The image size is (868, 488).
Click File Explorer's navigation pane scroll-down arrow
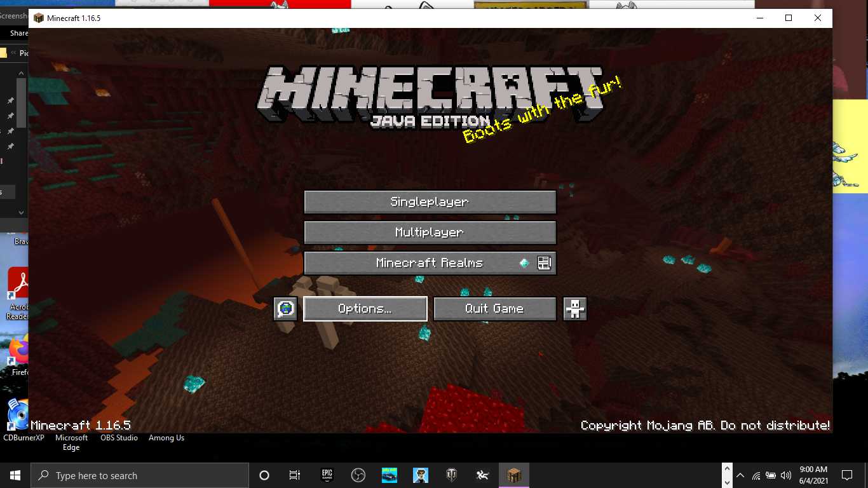tap(21, 212)
